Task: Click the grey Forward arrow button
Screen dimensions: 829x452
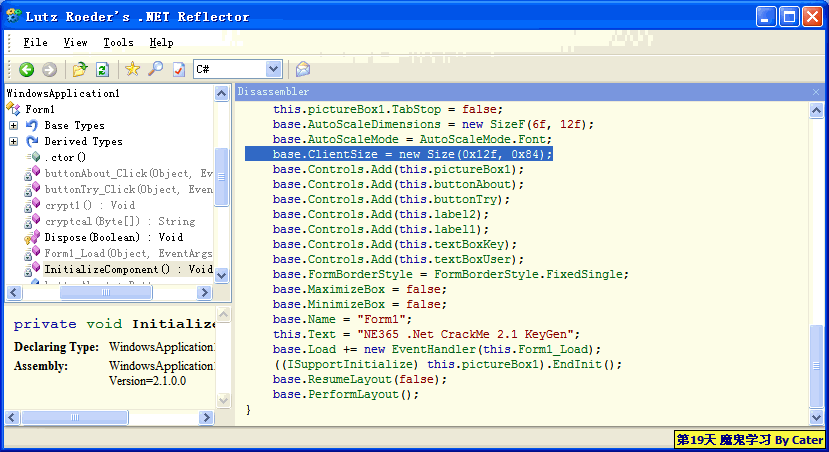Action: (x=49, y=69)
